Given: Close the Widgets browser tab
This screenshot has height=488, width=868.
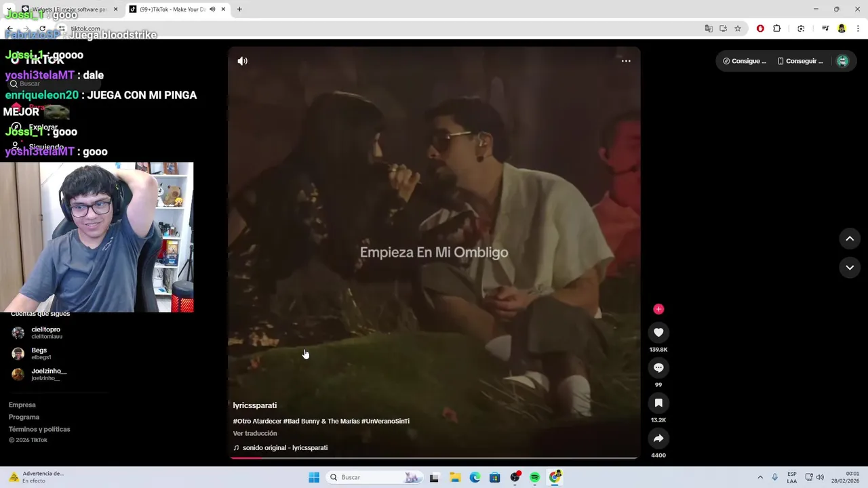Looking at the screenshot, I should click(115, 9).
